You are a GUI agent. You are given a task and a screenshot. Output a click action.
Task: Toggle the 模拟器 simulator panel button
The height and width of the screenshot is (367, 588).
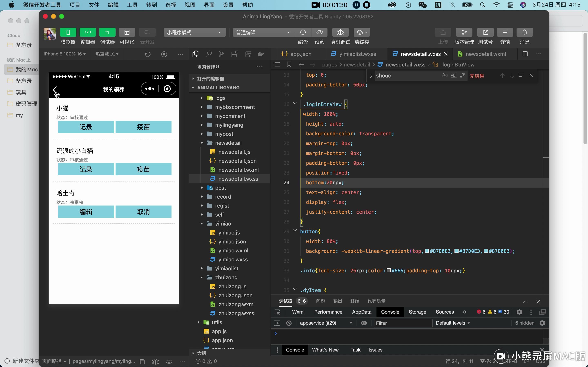68,32
